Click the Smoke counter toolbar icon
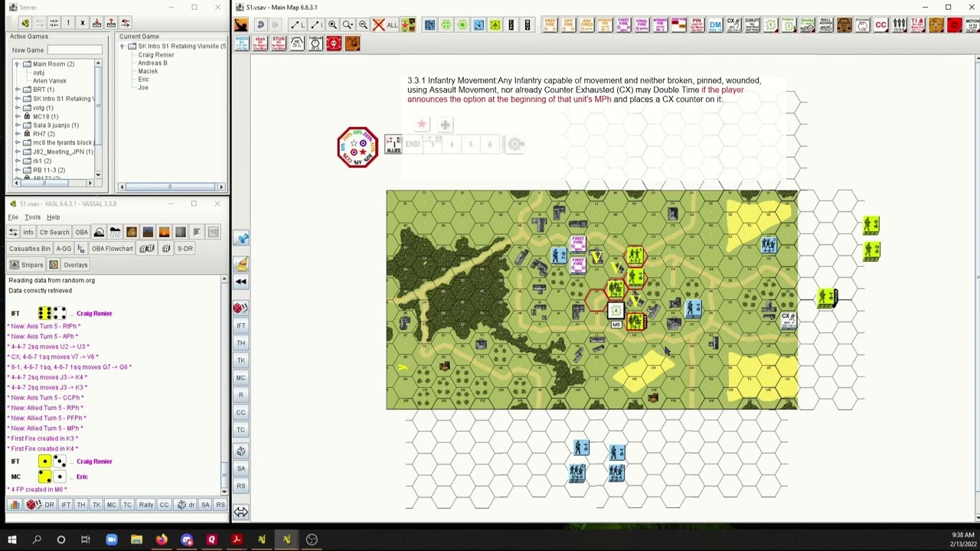This screenshot has height=551, width=980. click(x=807, y=25)
